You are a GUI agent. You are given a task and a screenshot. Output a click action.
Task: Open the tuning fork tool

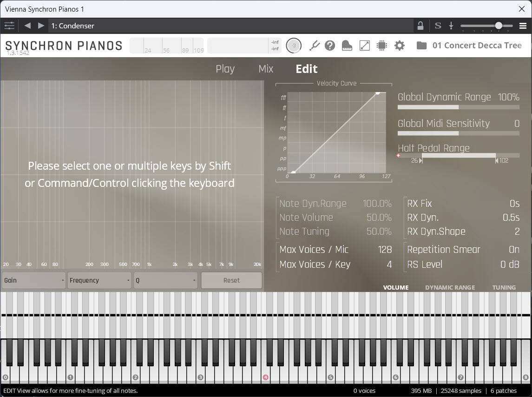click(x=314, y=46)
